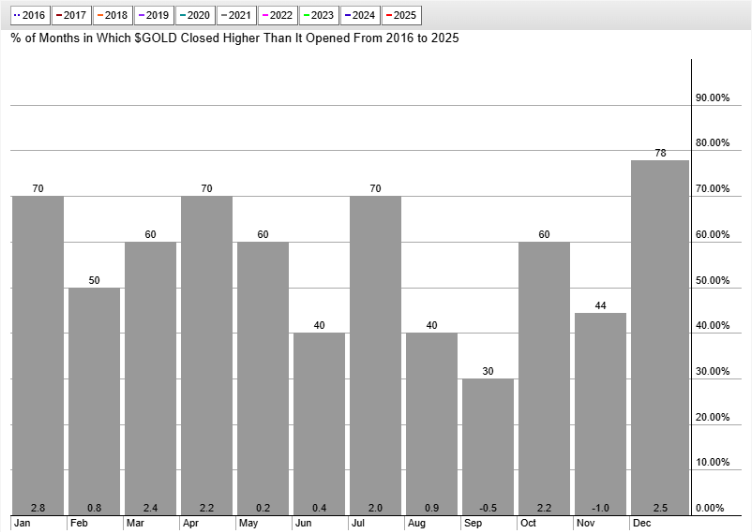Click the Apr month label on axis
The height and width of the screenshot is (532, 752).
pos(189,523)
